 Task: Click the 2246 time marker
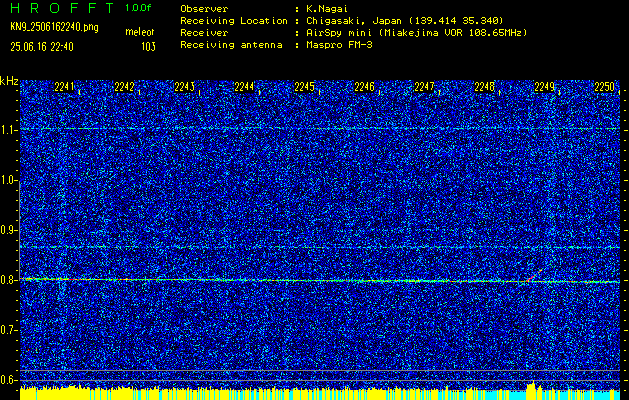(364, 87)
